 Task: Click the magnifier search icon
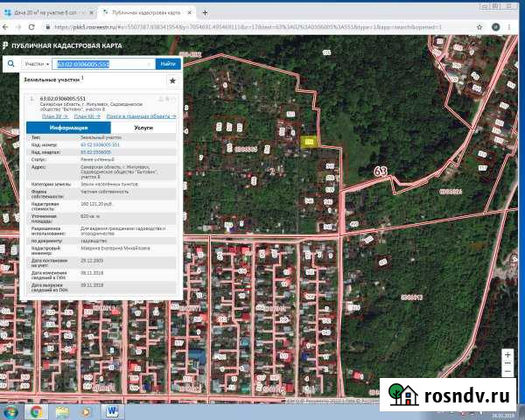pyautogui.click(x=10, y=63)
